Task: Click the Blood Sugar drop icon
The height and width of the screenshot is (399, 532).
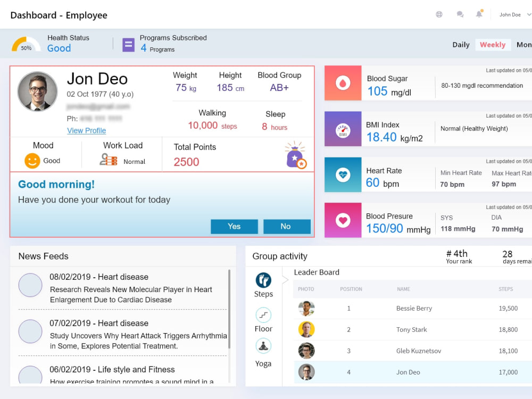Action: pyautogui.click(x=343, y=83)
